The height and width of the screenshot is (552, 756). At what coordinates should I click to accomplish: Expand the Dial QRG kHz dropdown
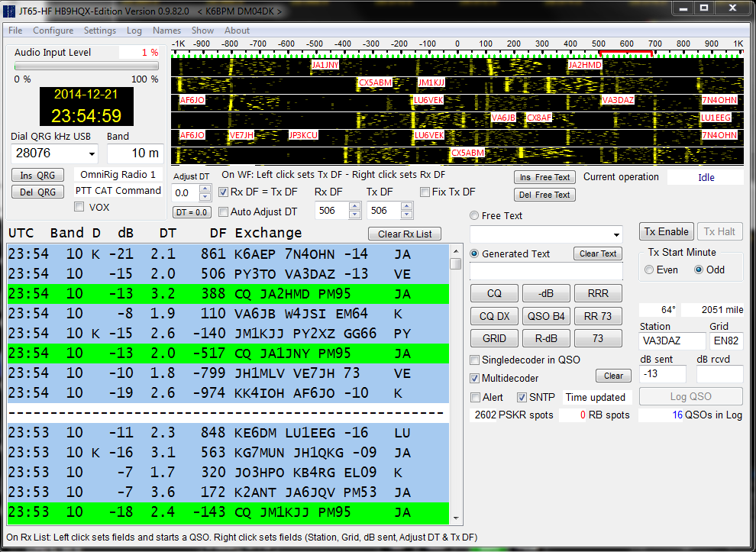[92, 153]
